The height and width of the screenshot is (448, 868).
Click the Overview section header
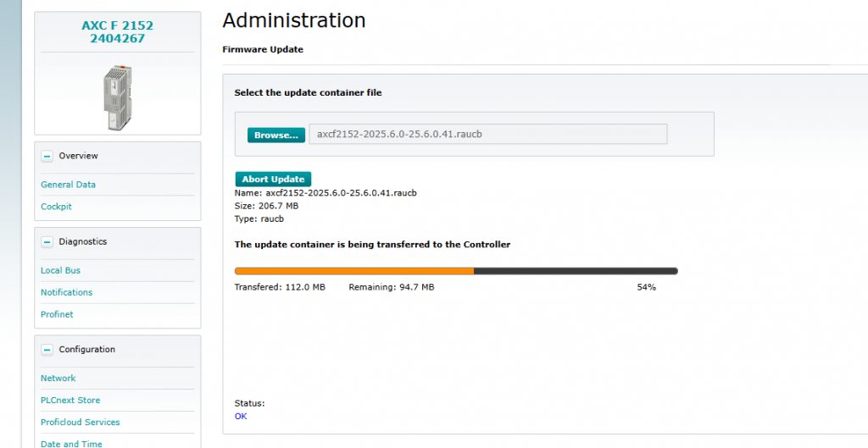pos(78,156)
